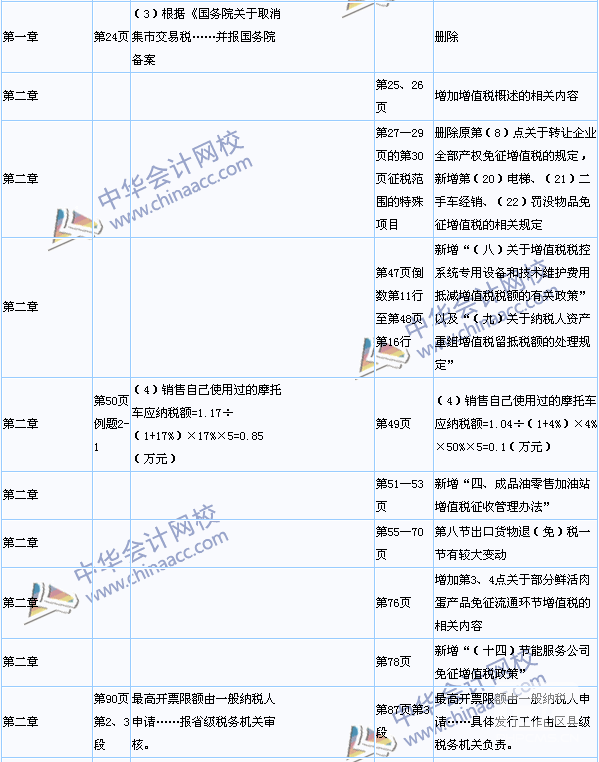The width and height of the screenshot is (599, 762).
Task: Click the 第25、26页 page cell
Action: click(404, 96)
